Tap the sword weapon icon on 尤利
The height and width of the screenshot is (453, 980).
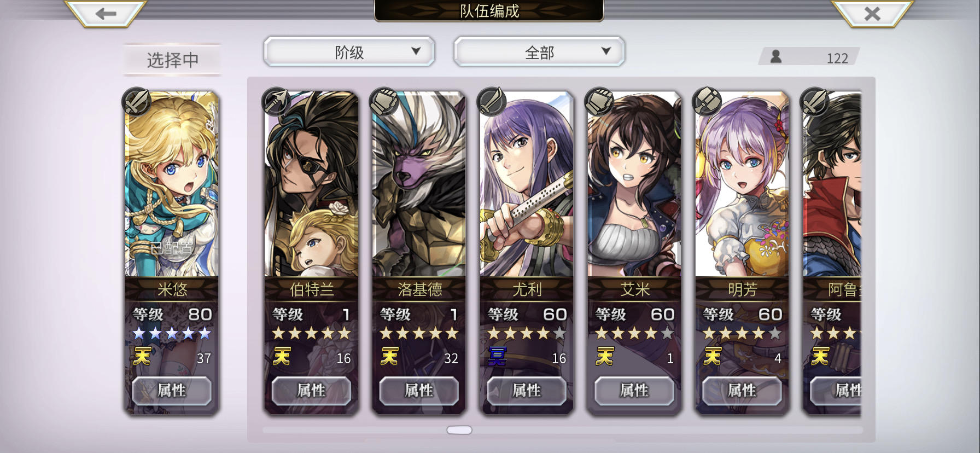click(x=492, y=102)
